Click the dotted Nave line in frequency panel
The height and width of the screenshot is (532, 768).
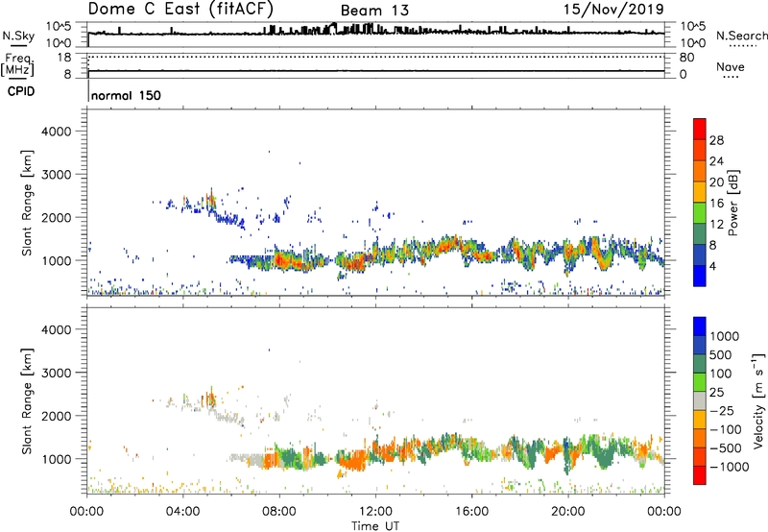376,57
